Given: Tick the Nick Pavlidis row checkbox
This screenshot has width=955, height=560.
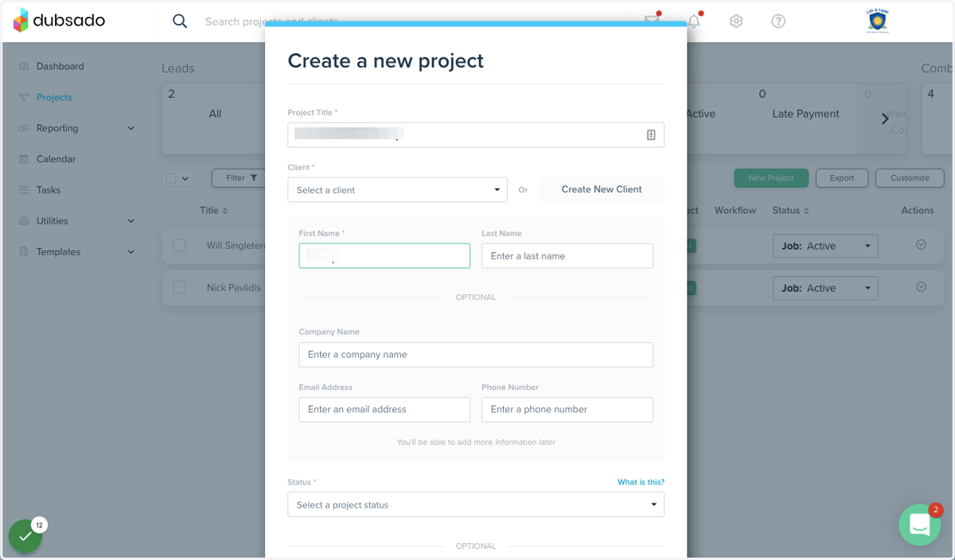Looking at the screenshot, I should [x=179, y=287].
